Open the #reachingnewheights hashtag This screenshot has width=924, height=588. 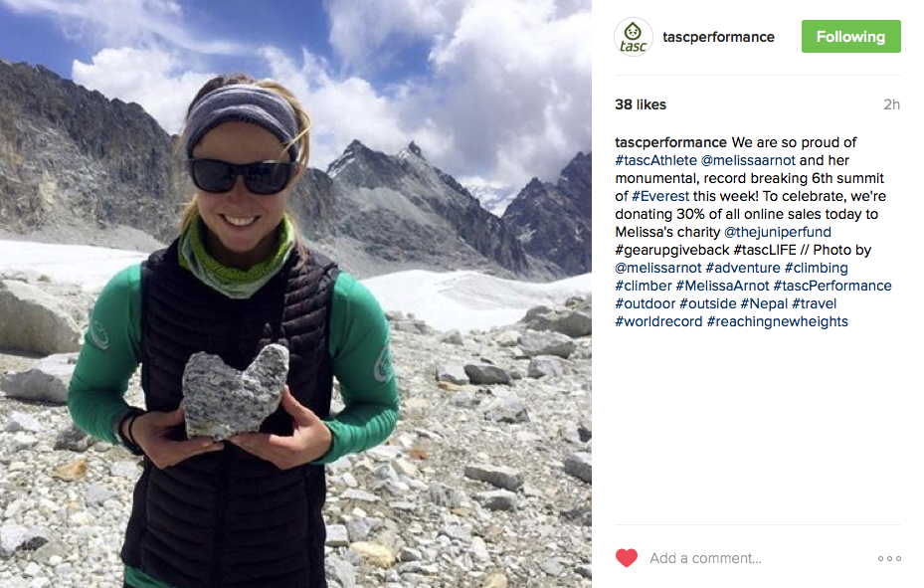tap(777, 321)
